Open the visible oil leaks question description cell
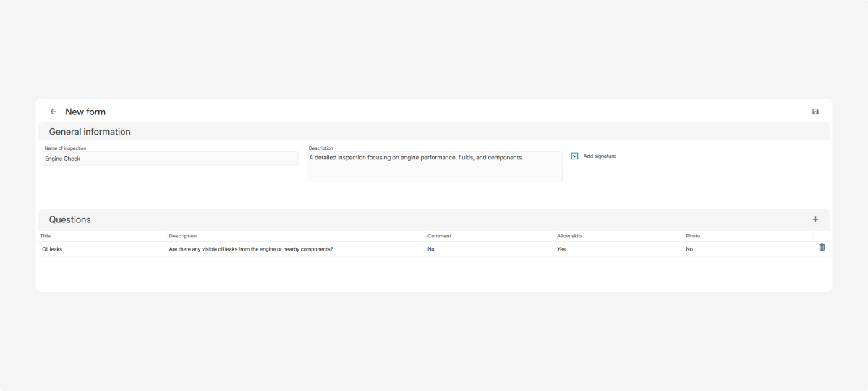The image size is (868, 391). click(x=251, y=249)
